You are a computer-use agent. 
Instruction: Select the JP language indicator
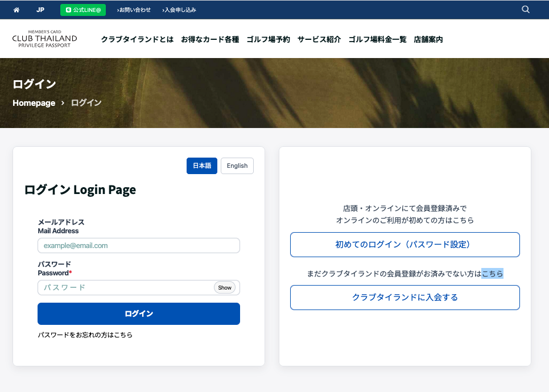click(40, 10)
